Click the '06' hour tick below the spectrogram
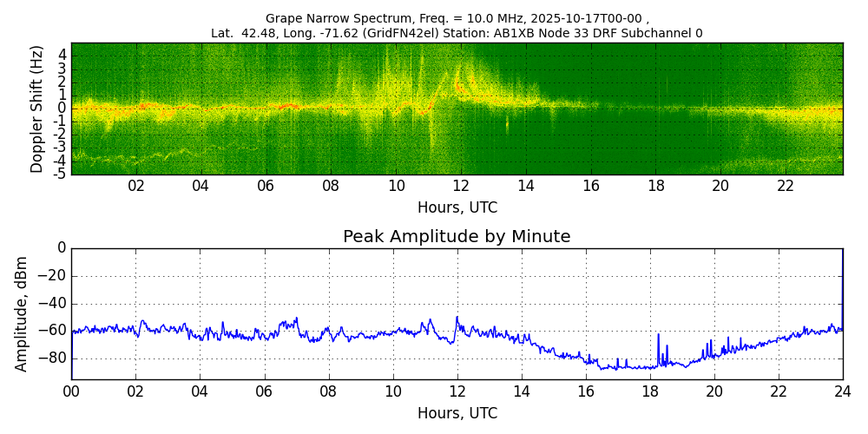868x434 pixels. [x=266, y=186]
